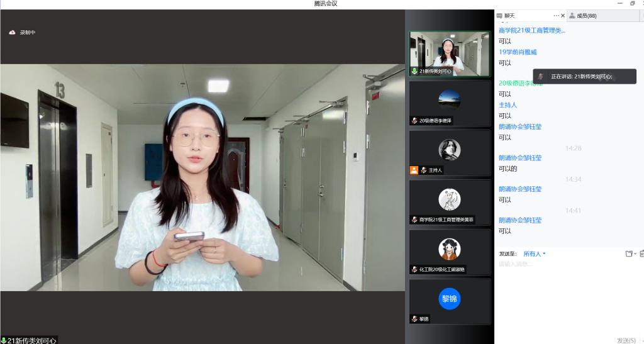Viewport: 644px width, 344px height.
Task: Open the chat panel's three-dot options menu
Action: point(556,16)
